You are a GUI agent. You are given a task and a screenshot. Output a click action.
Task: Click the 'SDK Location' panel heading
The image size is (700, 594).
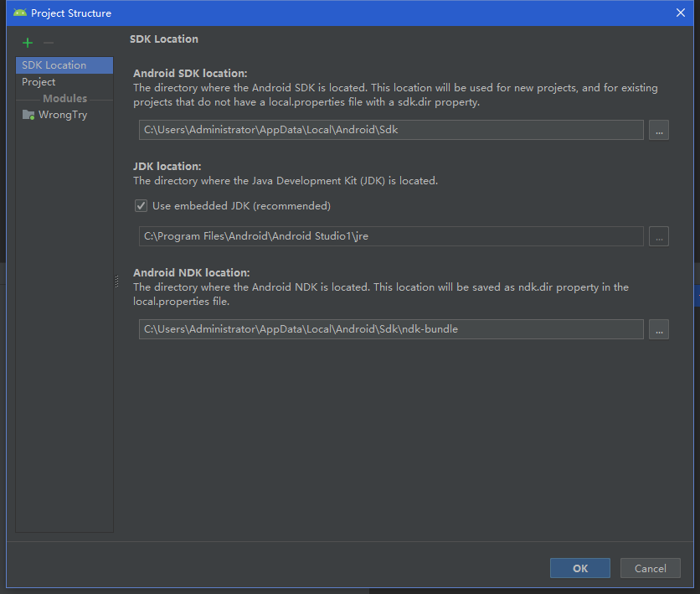[164, 39]
